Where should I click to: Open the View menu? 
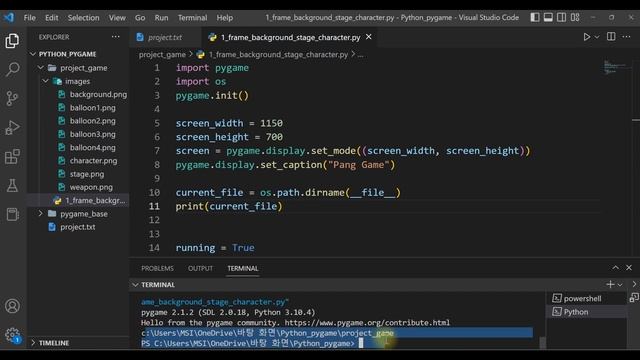(117, 18)
